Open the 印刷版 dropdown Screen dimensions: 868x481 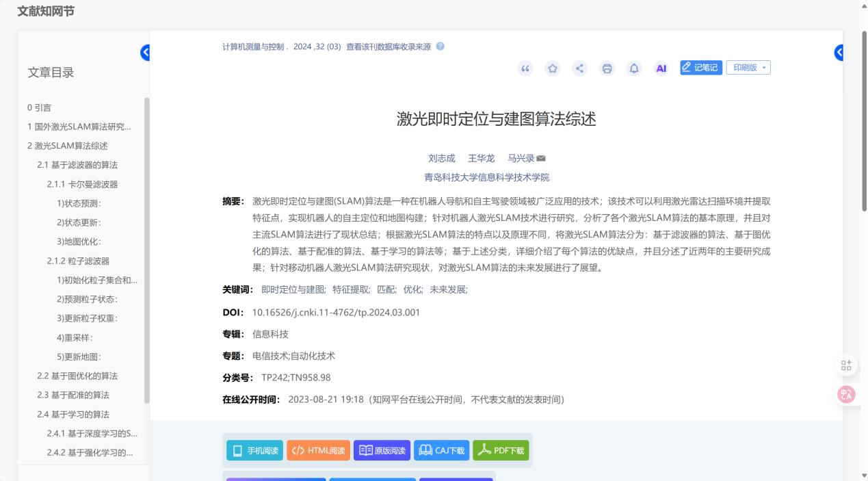[x=748, y=68]
